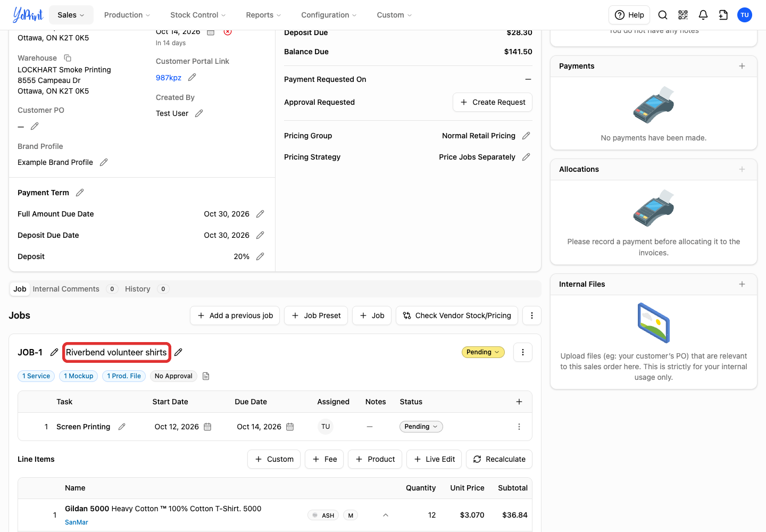Image resolution: width=766 pixels, height=532 pixels.
Task: Copy the Warehouse address icon
Action: tap(68, 58)
